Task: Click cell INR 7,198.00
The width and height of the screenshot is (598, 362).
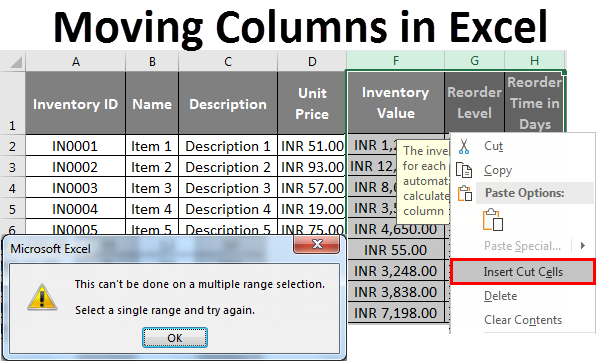Action: (395, 313)
